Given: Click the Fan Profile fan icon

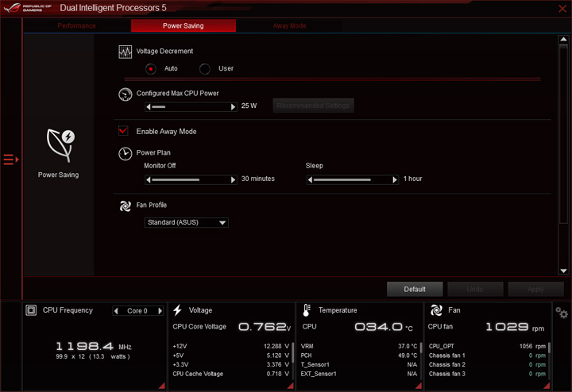Looking at the screenshot, I should click(126, 206).
